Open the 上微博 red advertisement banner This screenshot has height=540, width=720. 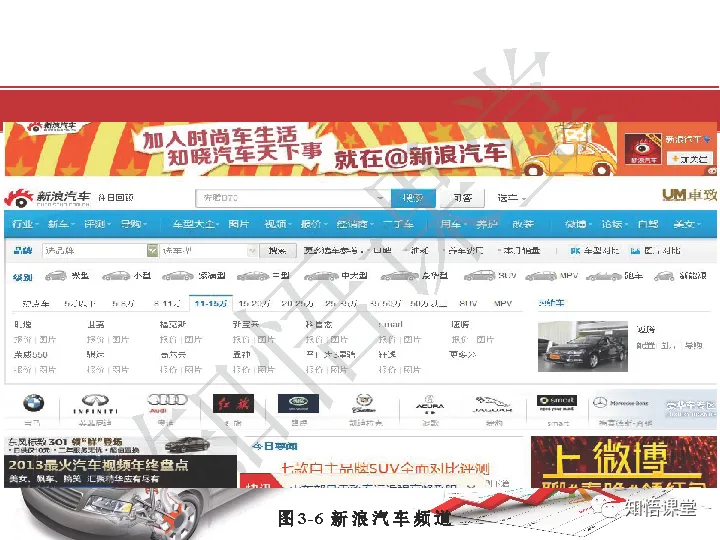tap(624, 462)
